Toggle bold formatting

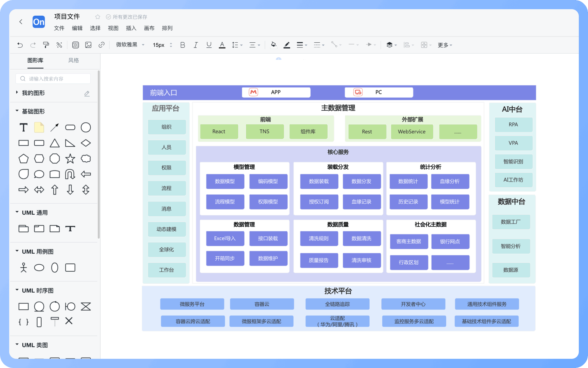coord(183,45)
